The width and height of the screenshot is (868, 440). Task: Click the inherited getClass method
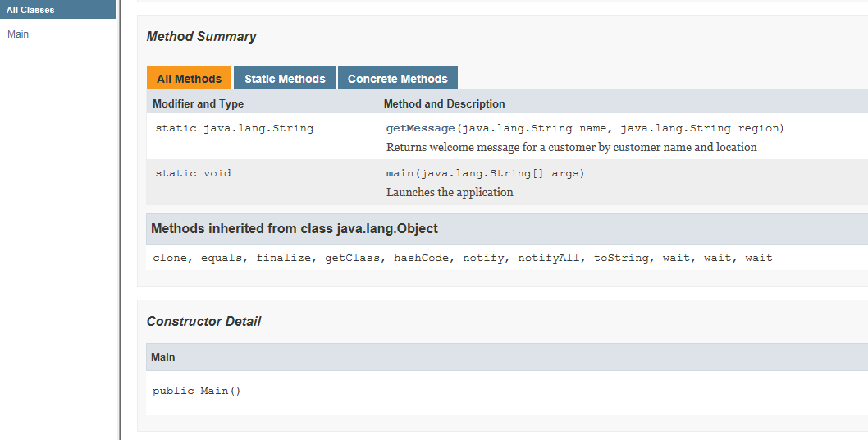tap(352, 258)
